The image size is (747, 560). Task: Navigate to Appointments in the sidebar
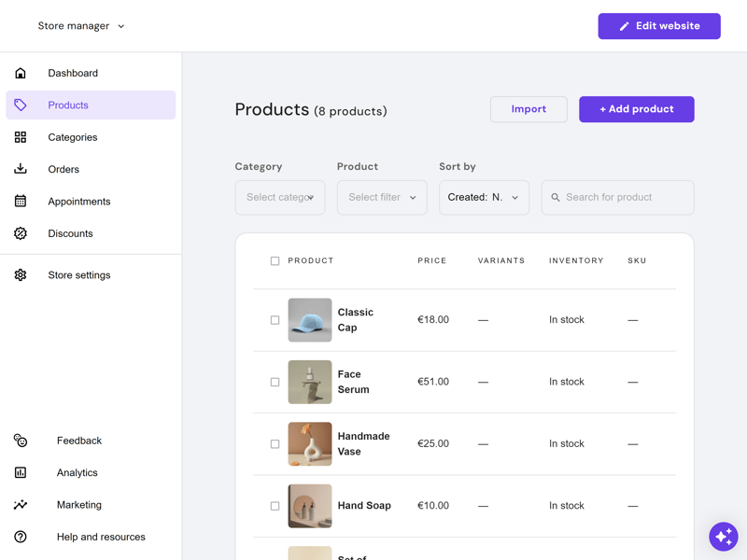(91, 202)
